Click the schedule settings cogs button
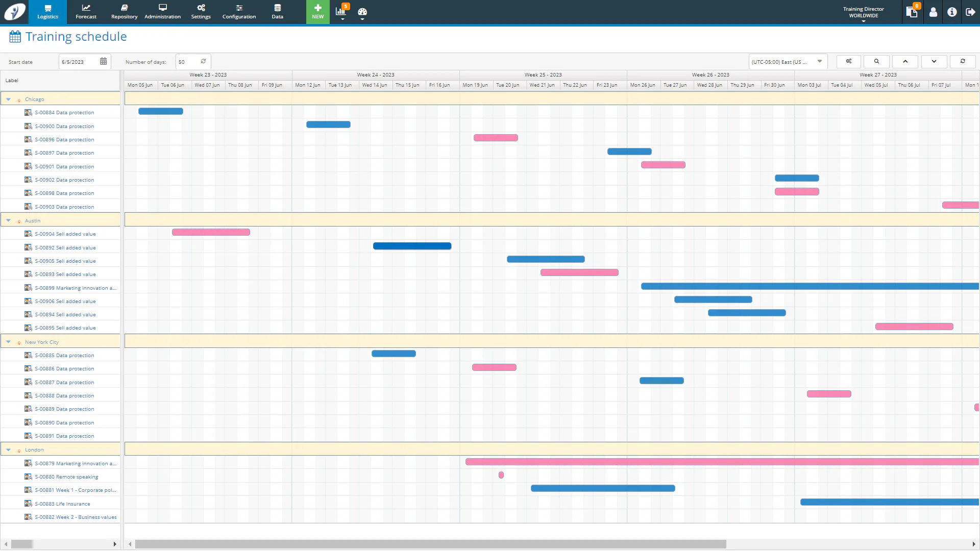The width and height of the screenshot is (980, 551). tap(848, 61)
